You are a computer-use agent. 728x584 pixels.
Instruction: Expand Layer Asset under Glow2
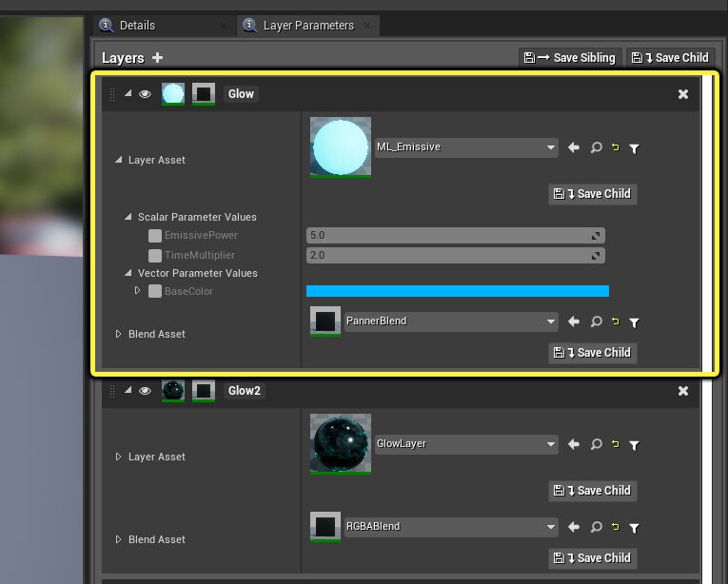coord(118,457)
